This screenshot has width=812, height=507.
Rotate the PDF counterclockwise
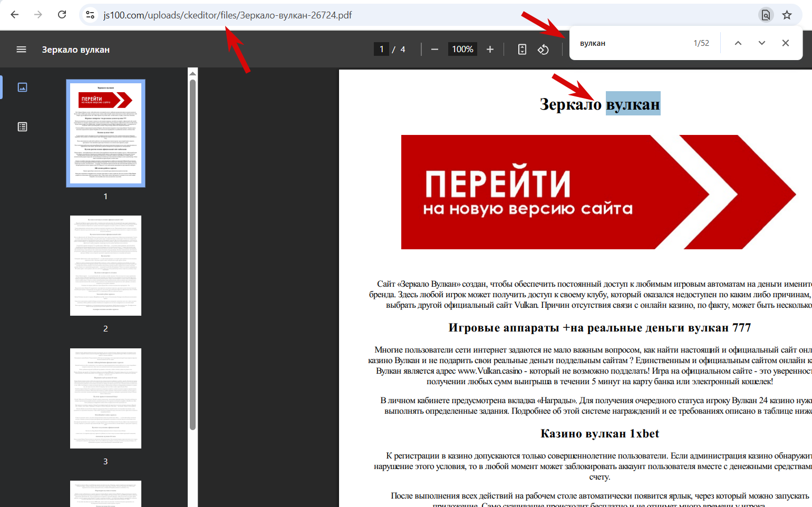[543, 49]
